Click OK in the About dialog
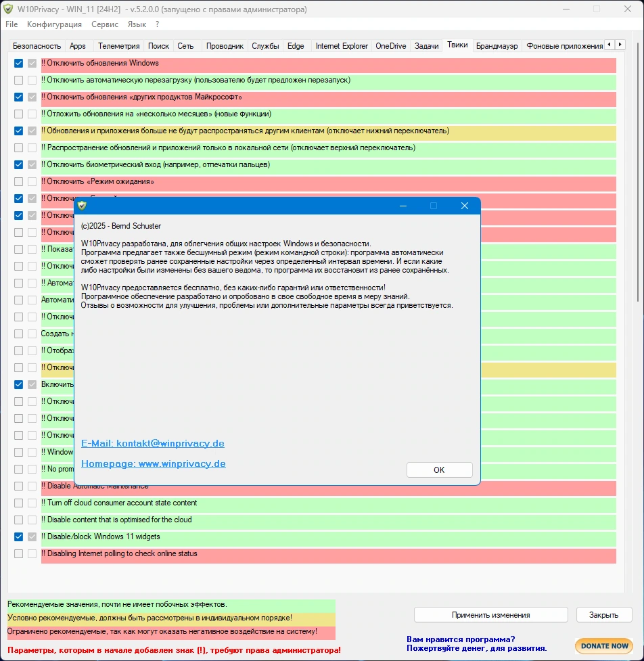Screen dimensions: 644x661 [x=439, y=470]
